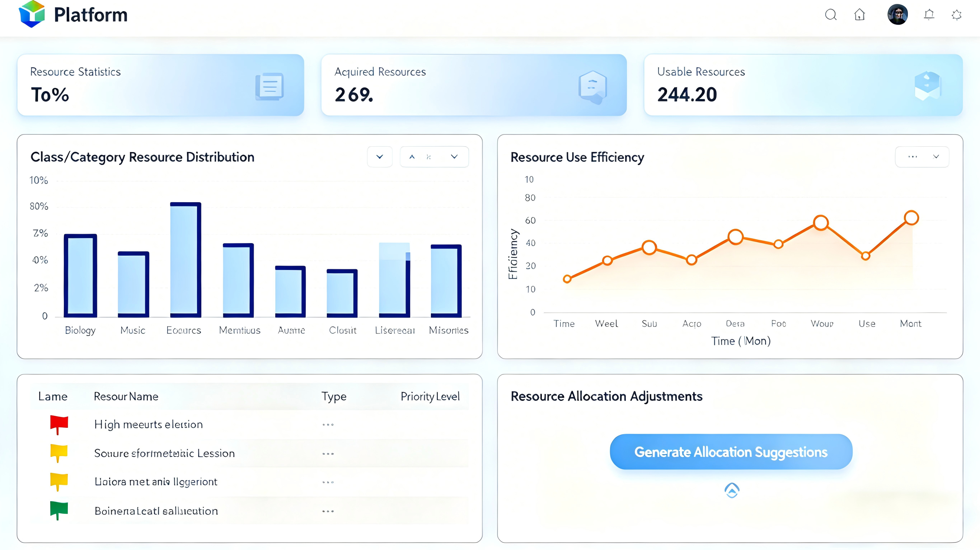Viewport: 980px width, 550px height.
Task: Select the High meeurts eleasion row name
Action: pos(148,425)
